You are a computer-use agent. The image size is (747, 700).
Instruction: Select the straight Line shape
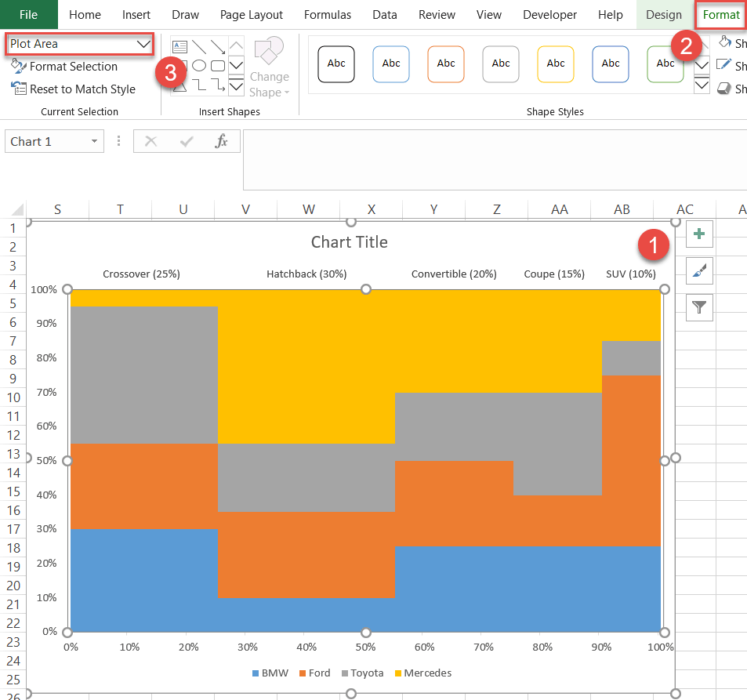coord(199,47)
